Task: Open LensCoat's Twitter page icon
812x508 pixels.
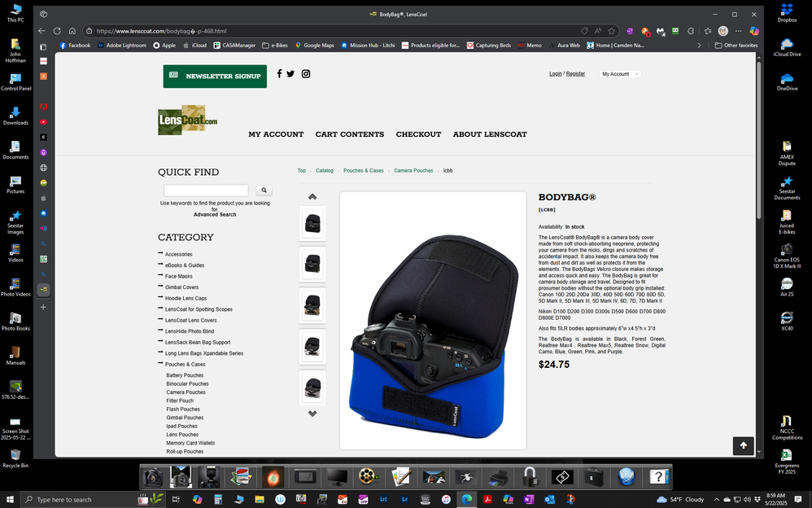Action: click(x=290, y=74)
